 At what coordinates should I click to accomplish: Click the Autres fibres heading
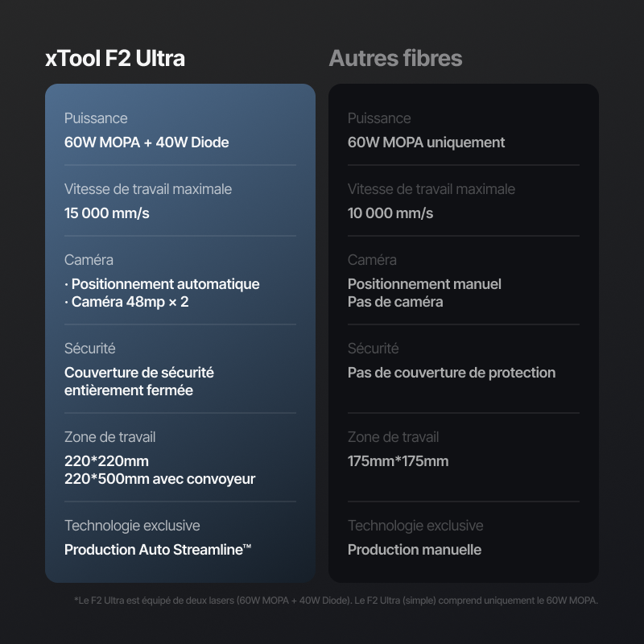(x=395, y=59)
